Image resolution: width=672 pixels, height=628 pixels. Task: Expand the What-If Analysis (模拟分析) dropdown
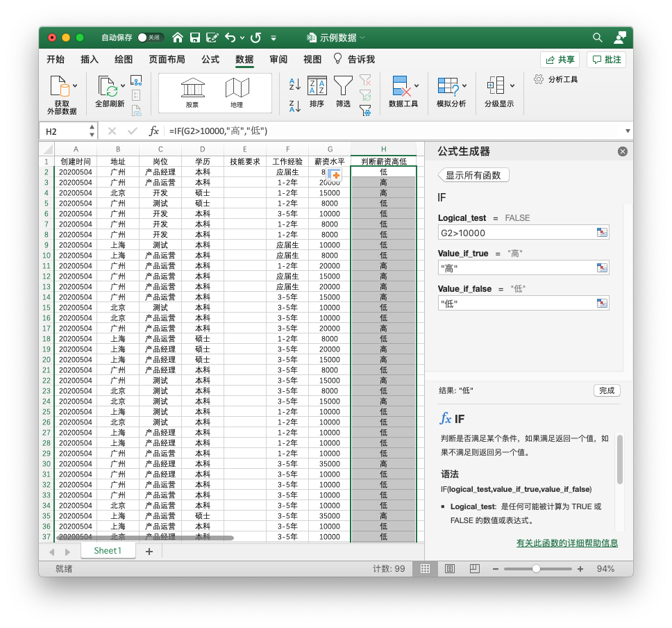[464, 85]
